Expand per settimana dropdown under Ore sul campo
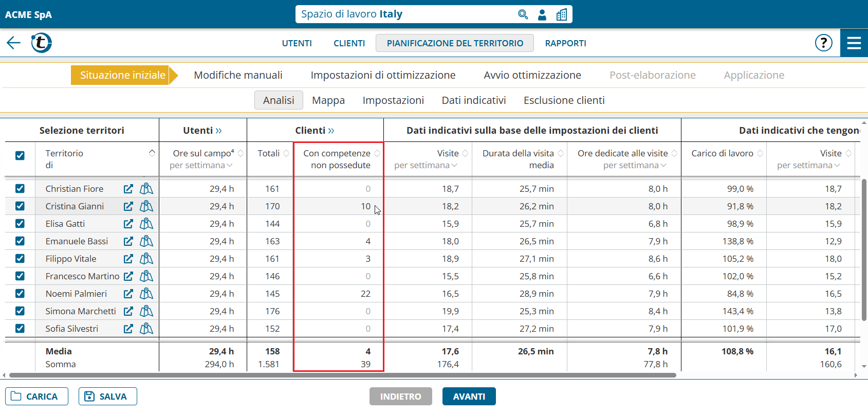Viewport: 868px width, 413px height. point(230,165)
